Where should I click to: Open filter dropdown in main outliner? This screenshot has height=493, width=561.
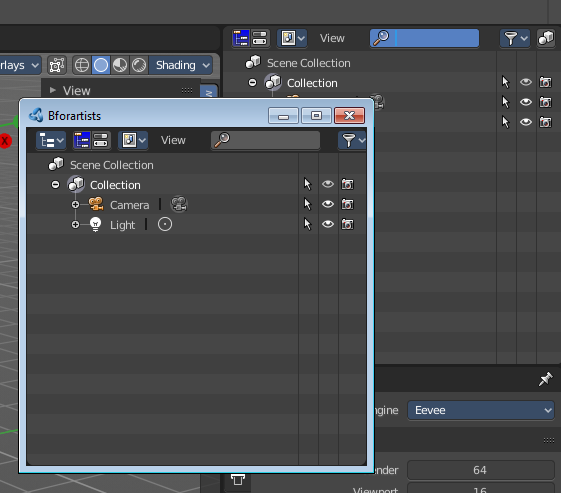515,38
